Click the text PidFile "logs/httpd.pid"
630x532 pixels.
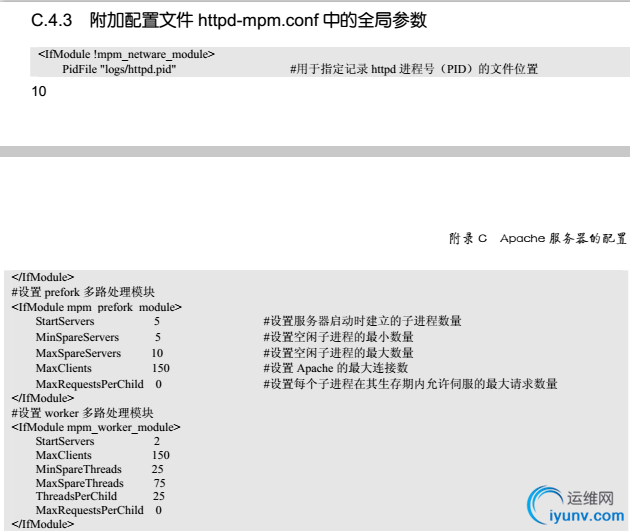pyautogui.click(x=119, y=70)
